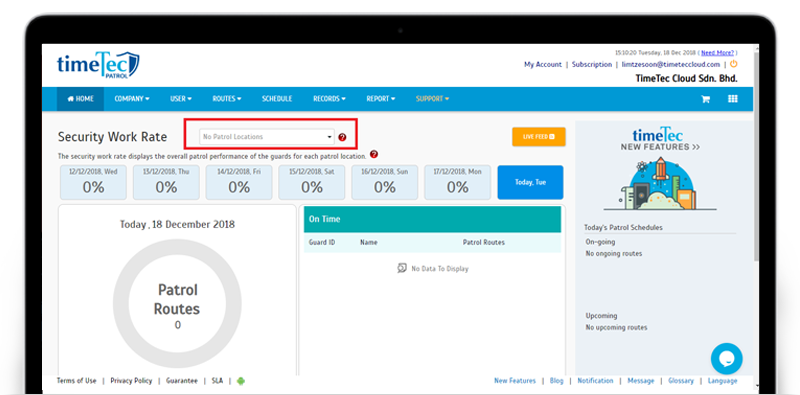Open the New Features footer link

[515, 381]
